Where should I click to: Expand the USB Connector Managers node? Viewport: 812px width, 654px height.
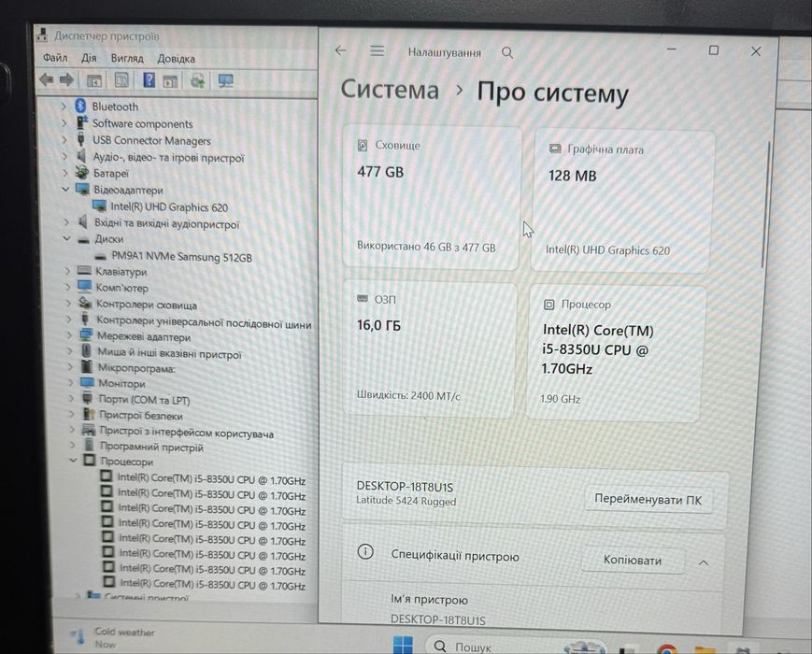point(64,140)
